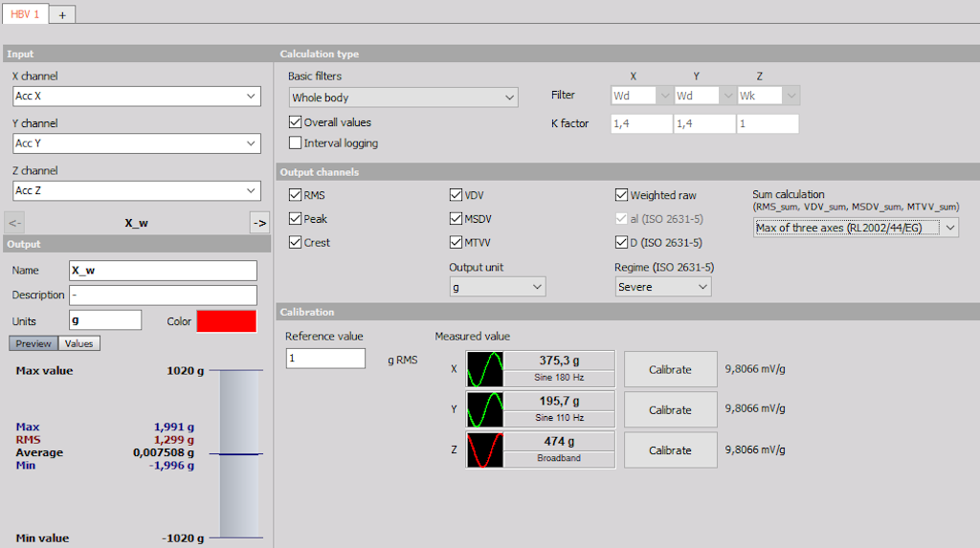Click the Y axis sine waveform thumbnail
Screen dimensions: 980x548
point(484,409)
